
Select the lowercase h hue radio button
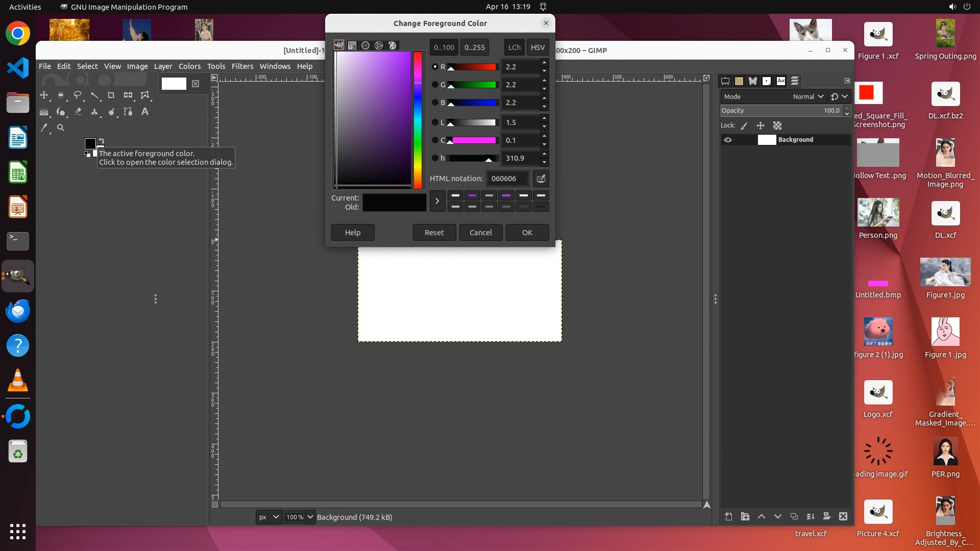coord(435,158)
